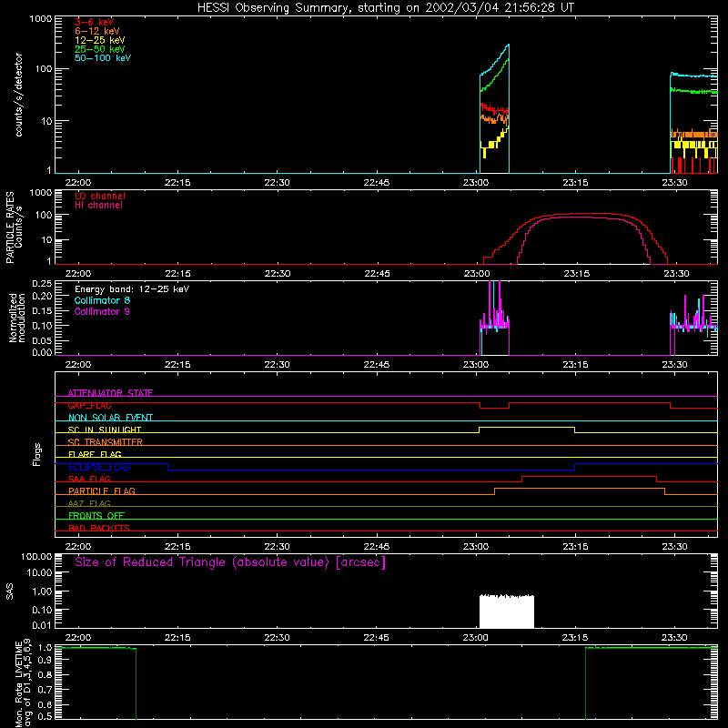The width and height of the screenshot is (728, 728).
Task: Click the white SAS data block
Action: (x=507, y=612)
